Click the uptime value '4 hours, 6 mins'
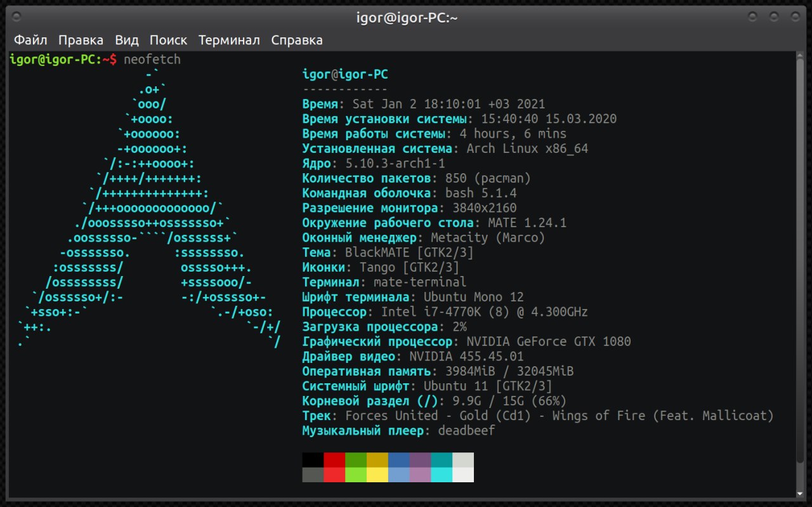 click(513, 134)
